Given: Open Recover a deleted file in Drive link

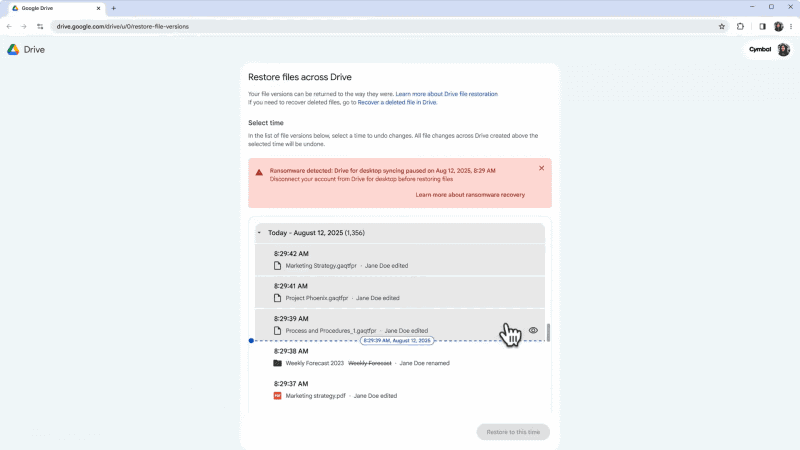Looking at the screenshot, I should [x=397, y=102].
